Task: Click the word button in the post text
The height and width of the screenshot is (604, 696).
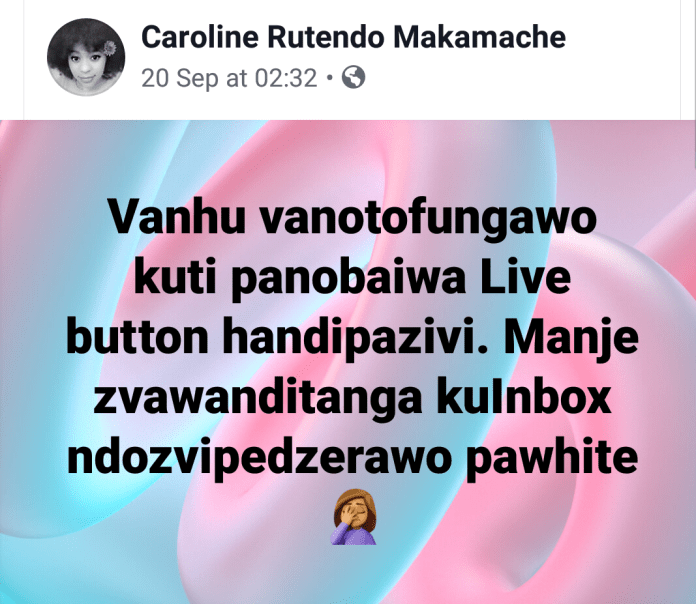Action: tap(138, 337)
